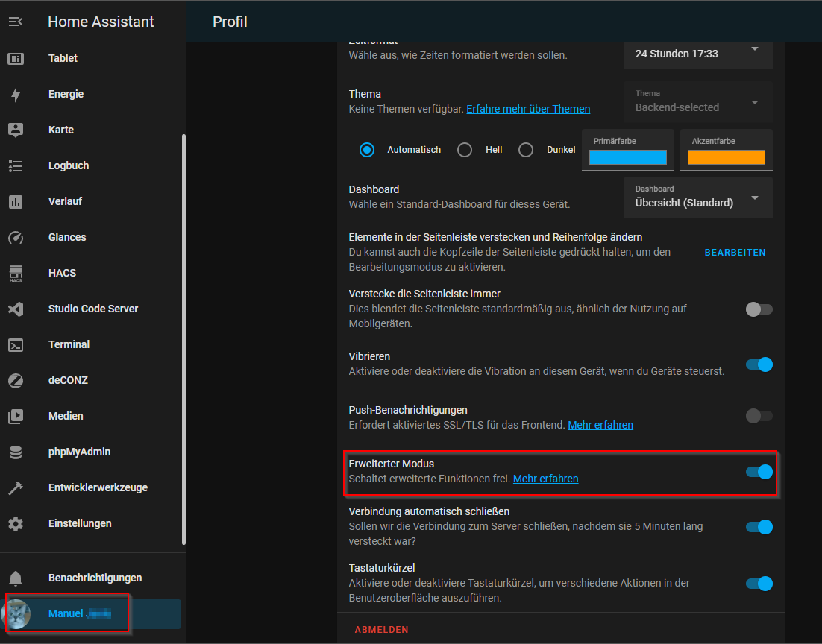Click the Studio Code Server icon

(x=16, y=309)
